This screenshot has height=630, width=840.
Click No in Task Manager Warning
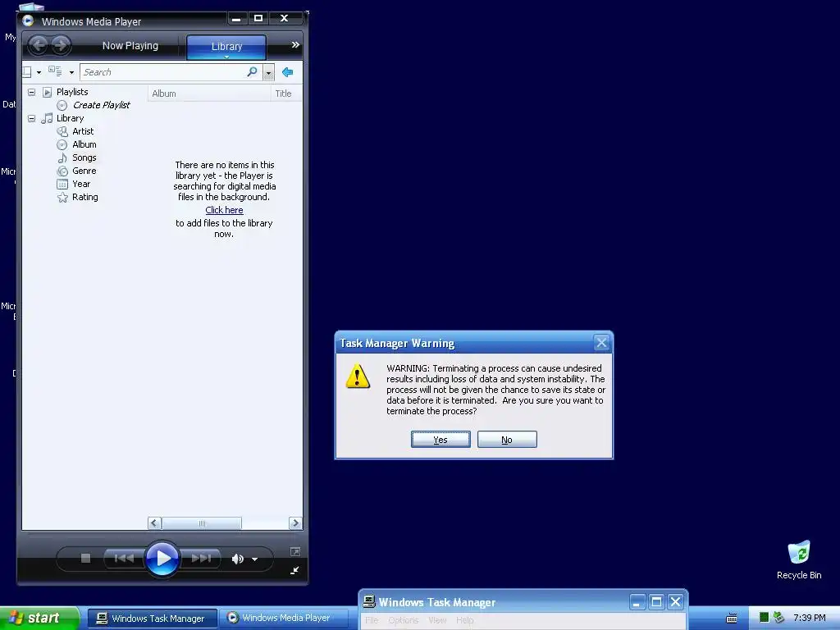coord(507,440)
